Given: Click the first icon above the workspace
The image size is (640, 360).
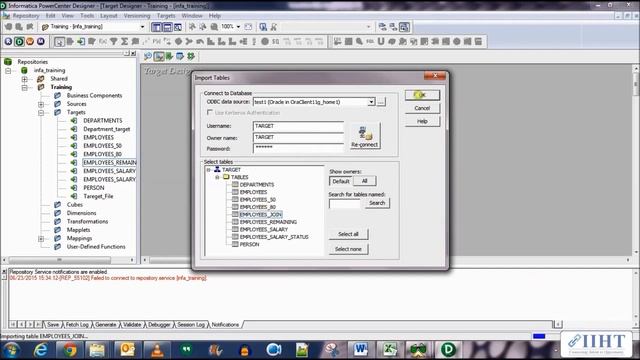Looking at the screenshot, I should (x=148, y=56).
